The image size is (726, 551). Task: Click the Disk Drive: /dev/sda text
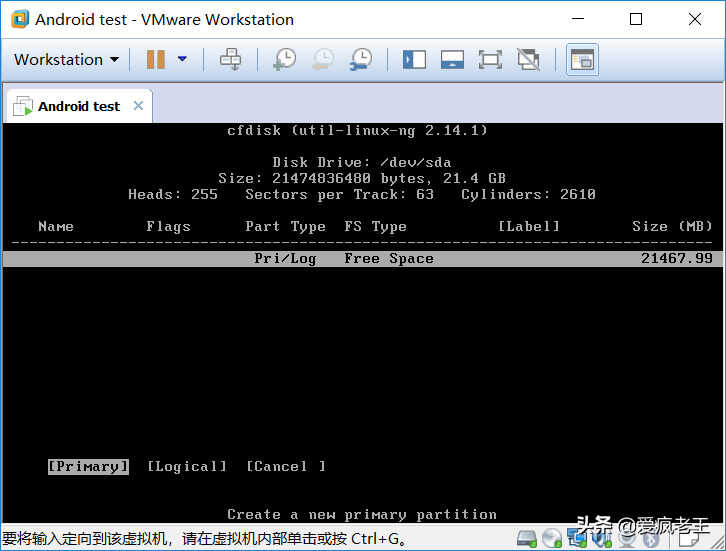pos(362,163)
